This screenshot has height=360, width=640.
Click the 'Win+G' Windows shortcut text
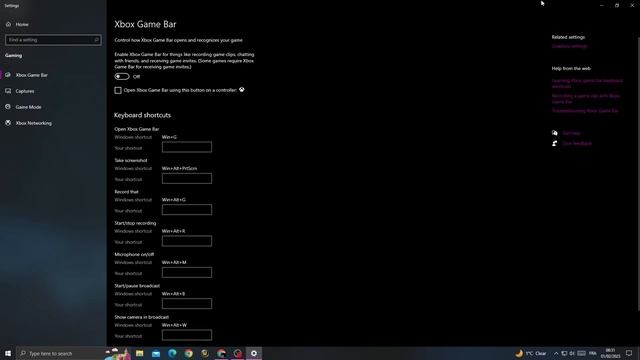point(169,137)
